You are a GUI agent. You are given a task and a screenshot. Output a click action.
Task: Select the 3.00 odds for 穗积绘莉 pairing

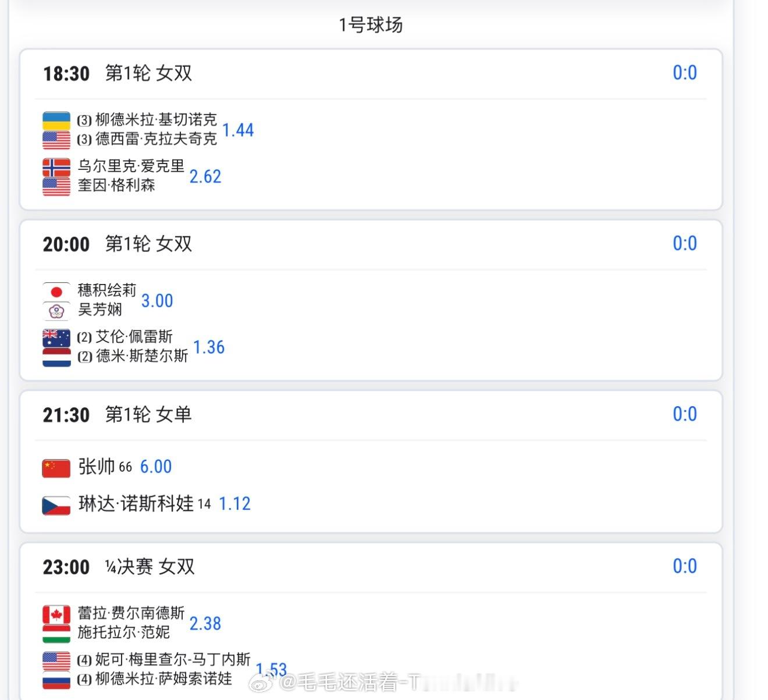(x=157, y=300)
